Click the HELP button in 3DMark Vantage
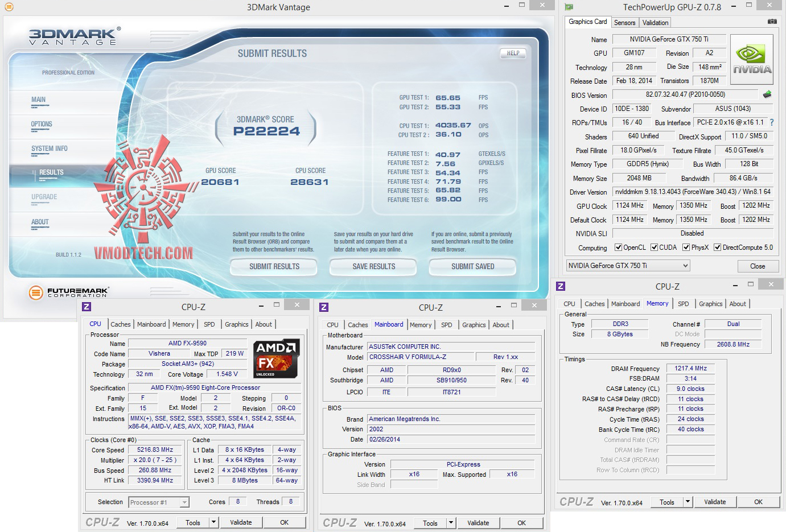 (513, 53)
